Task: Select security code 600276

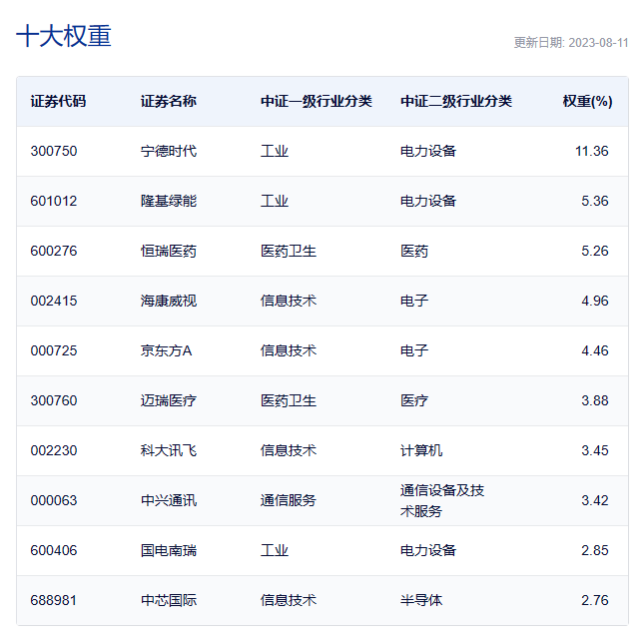Action: tap(54, 251)
